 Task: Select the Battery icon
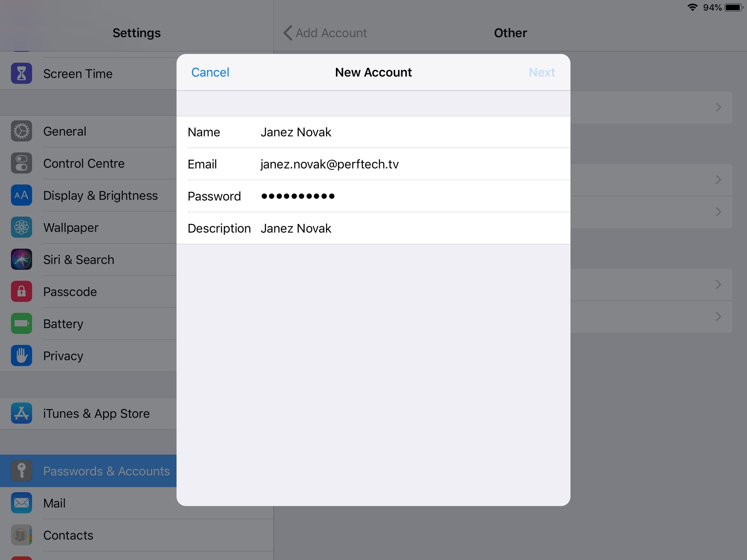point(22,324)
